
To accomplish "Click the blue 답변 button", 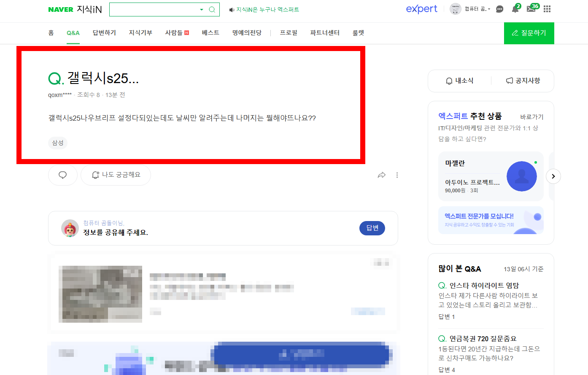I will (372, 228).
